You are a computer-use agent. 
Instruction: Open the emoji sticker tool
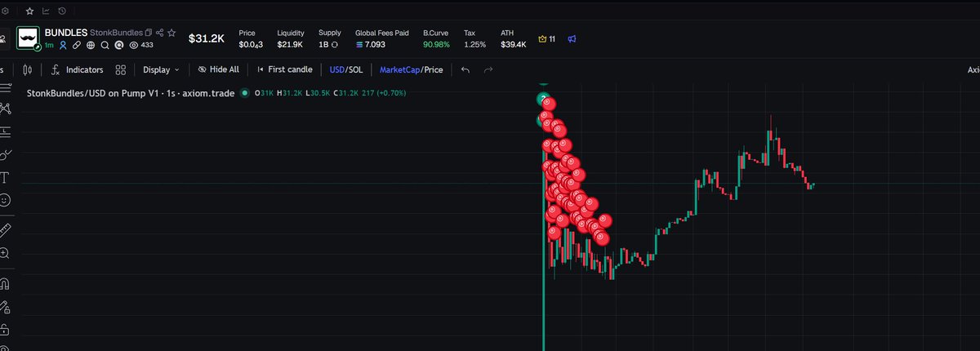click(5, 200)
